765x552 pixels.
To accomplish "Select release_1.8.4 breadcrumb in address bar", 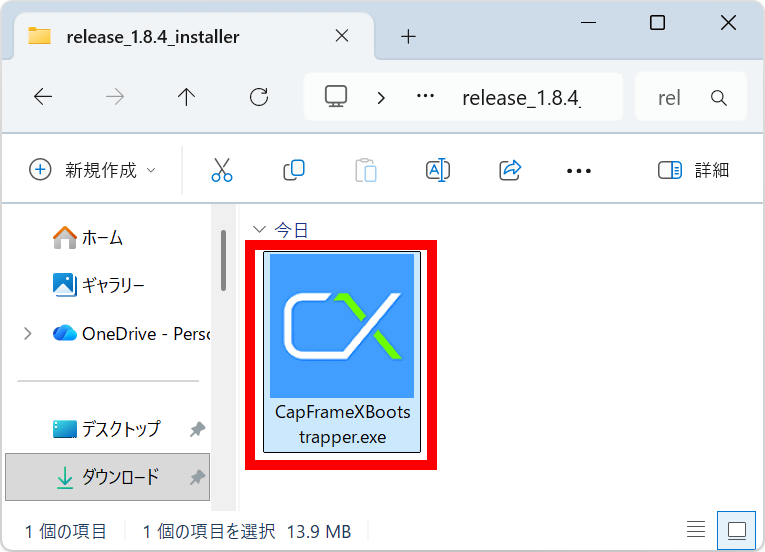I will pyautogui.click(x=521, y=98).
